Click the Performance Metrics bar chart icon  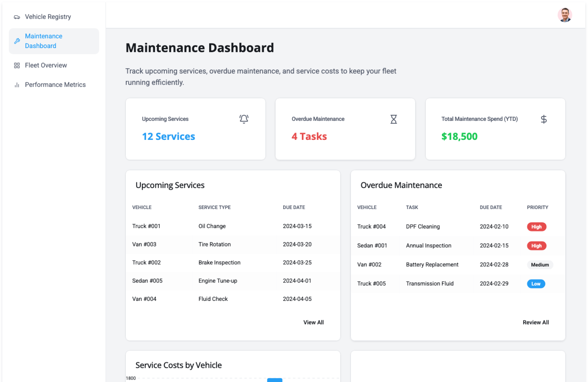[17, 85]
